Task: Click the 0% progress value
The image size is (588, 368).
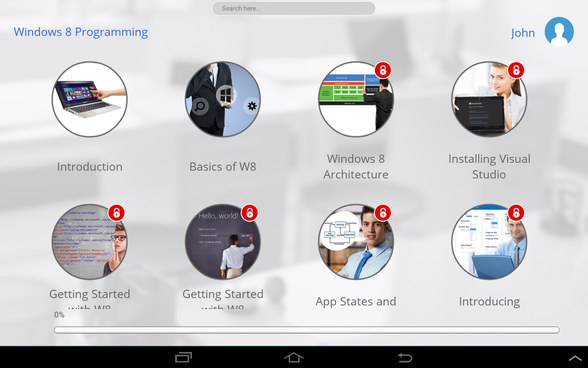Action: tap(59, 315)
